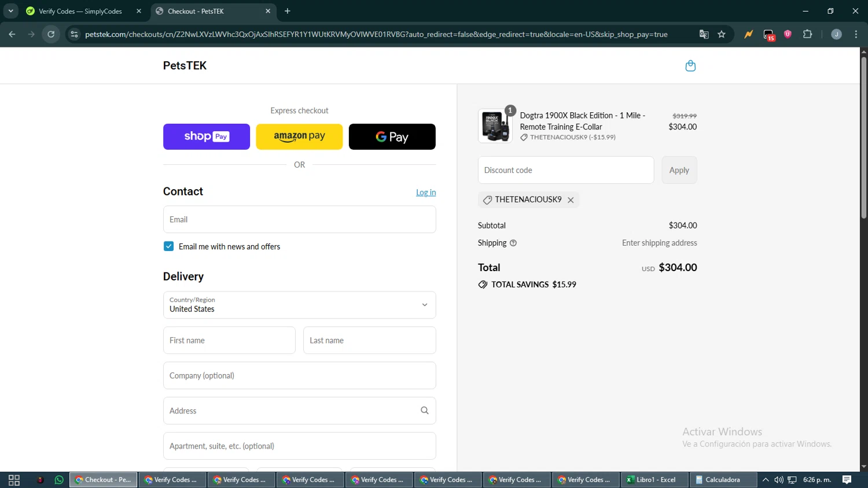Reload the checkout page
868x488 pixels.
click(51, 34)
